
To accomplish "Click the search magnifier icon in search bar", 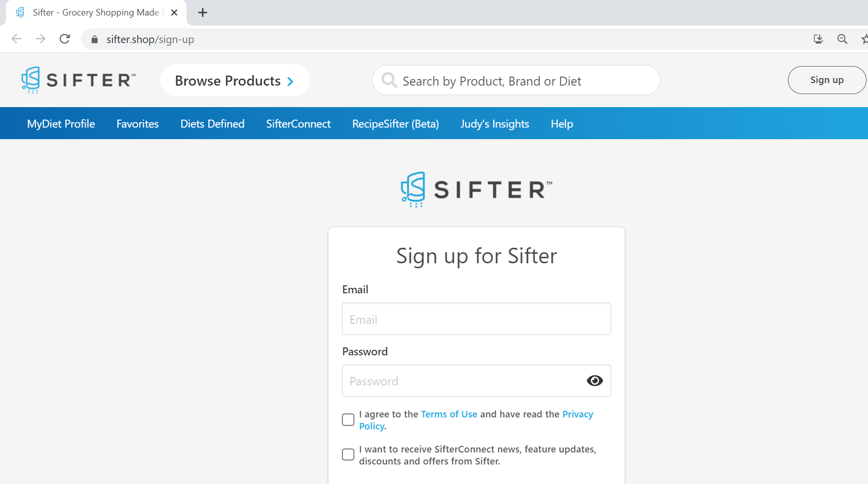I will coord(389,80).
